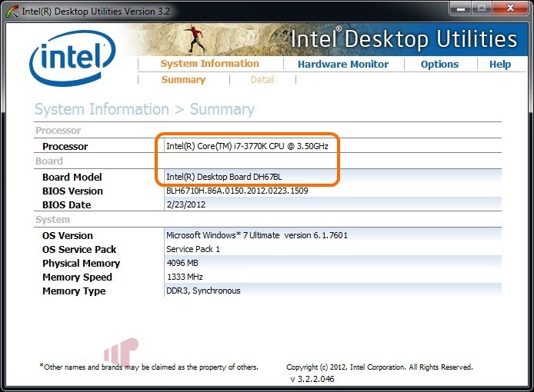Click the title bar application icon
This screenshot has height=392, width=534.
pos(12,12)
